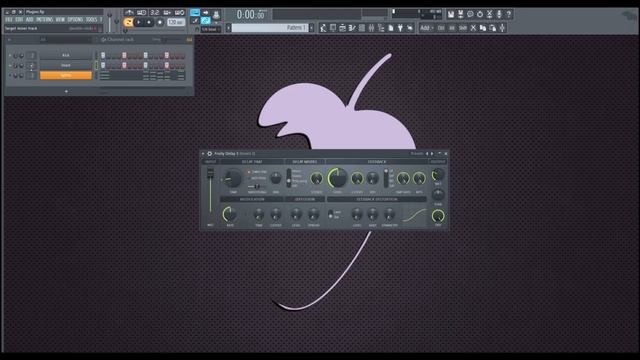Open the OPTIONS menu

[75, 20]
